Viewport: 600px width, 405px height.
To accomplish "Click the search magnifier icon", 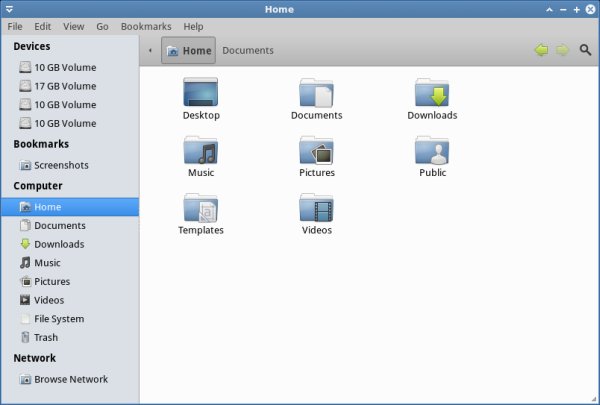I will pyautogui.click(x=585, y=50).
